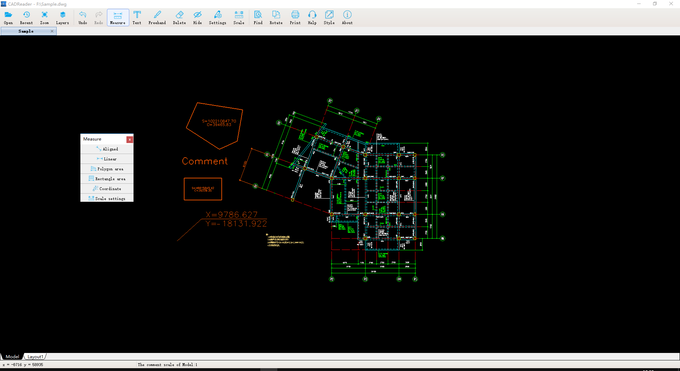Toggle annotation visibility with Hide
Screen dimensions: 680x371
pos(197,18)
